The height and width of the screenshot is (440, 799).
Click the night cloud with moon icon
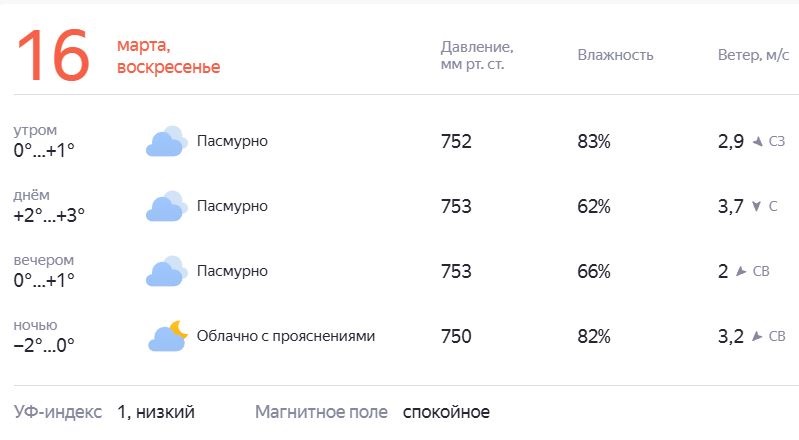168,336
